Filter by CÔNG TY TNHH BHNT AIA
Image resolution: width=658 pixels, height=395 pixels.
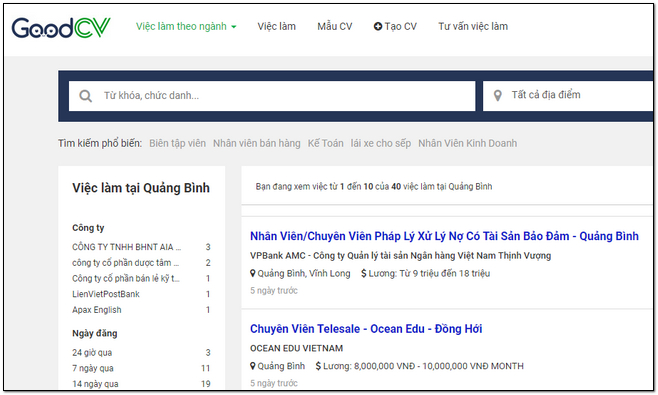pyautogui.click(x=141, y=247)
